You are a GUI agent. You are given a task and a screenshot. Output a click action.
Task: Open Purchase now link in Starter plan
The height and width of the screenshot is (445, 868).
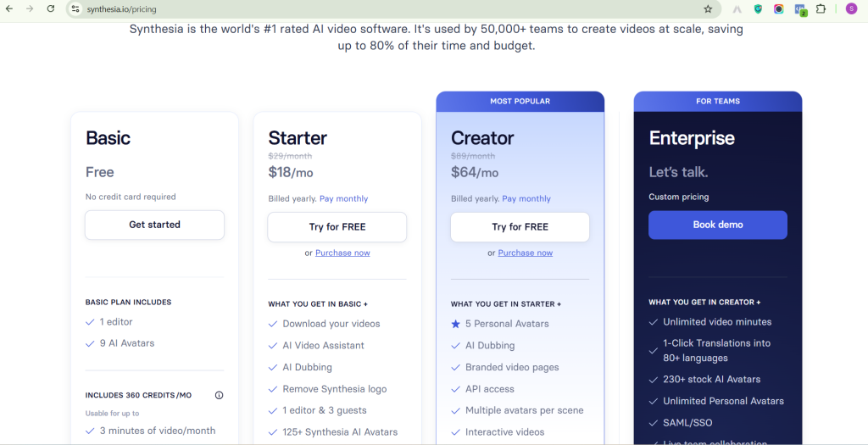(342, 253)
